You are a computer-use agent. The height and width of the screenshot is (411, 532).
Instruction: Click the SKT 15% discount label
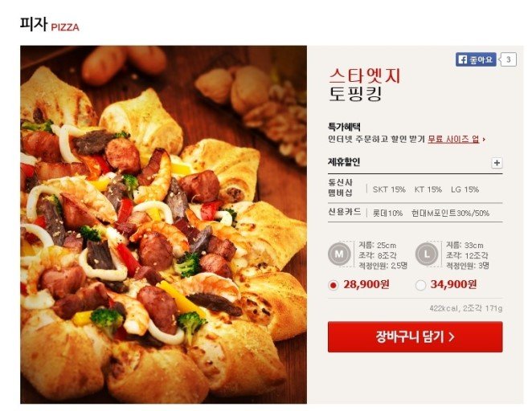389,189
